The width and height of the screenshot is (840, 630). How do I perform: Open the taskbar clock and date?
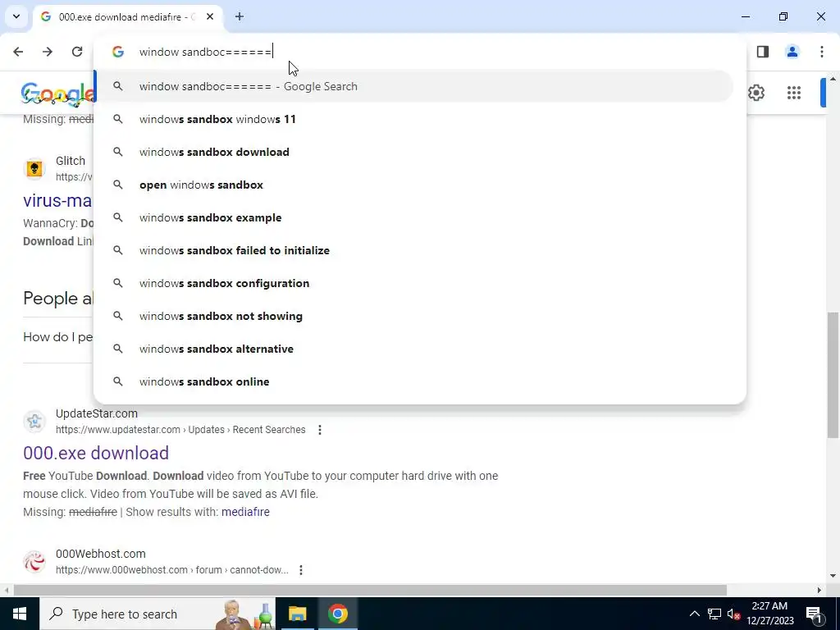point(769,614)
